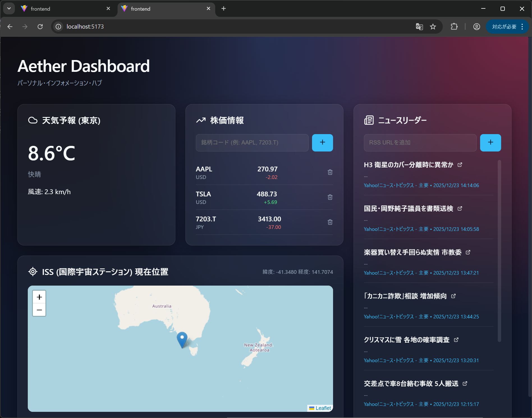The width and height of the screenshot is (532, 418).
Task: Click the source line dated 2025/12/23 14:14:06
Action: [421, 185]
